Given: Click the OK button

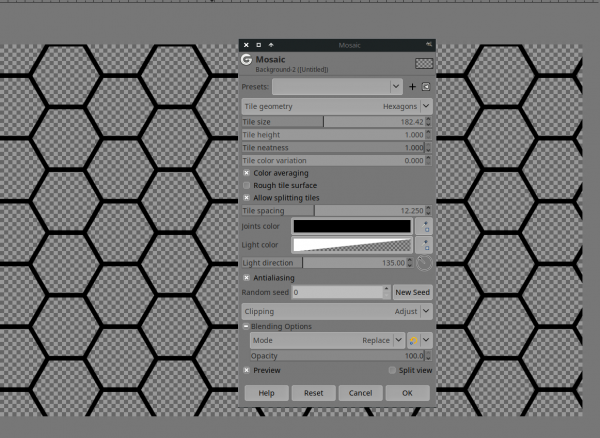Looking at the screenshot, I should pos(408,393).
